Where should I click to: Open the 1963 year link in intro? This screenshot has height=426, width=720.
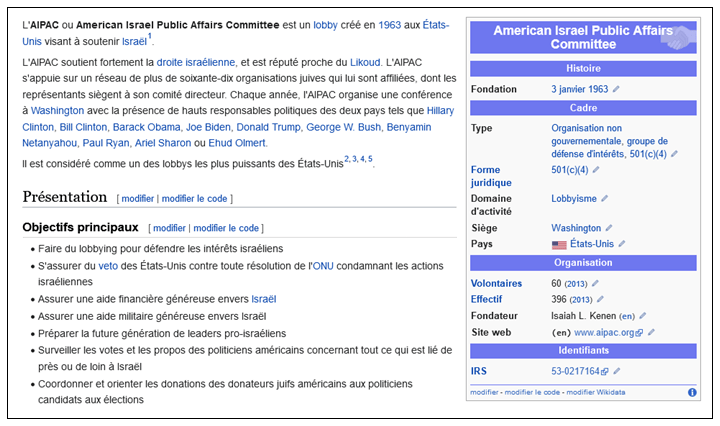coord(389,25)
